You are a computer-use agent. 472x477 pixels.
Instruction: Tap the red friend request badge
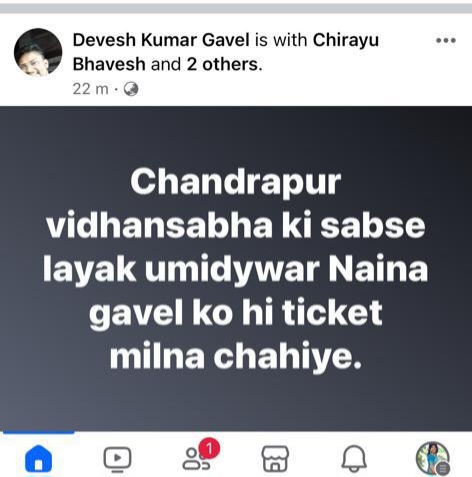pyautogui.click(x=210, y=449)
